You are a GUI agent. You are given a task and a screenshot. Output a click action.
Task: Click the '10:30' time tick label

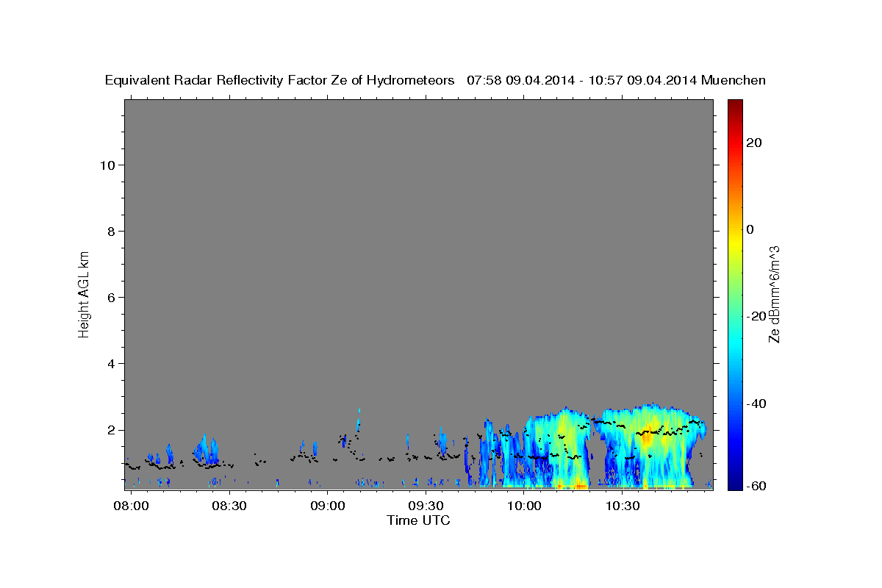point(622,506)
